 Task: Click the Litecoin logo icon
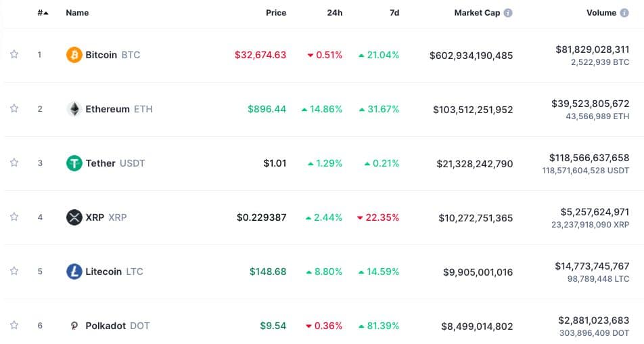[x=74, y=272]
